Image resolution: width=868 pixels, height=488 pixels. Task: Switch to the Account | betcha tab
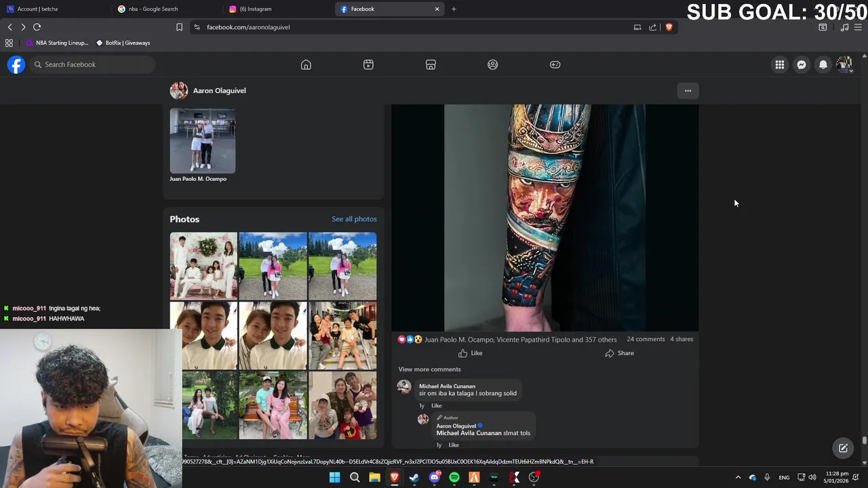pyautogui.click(x=54, y=9)
